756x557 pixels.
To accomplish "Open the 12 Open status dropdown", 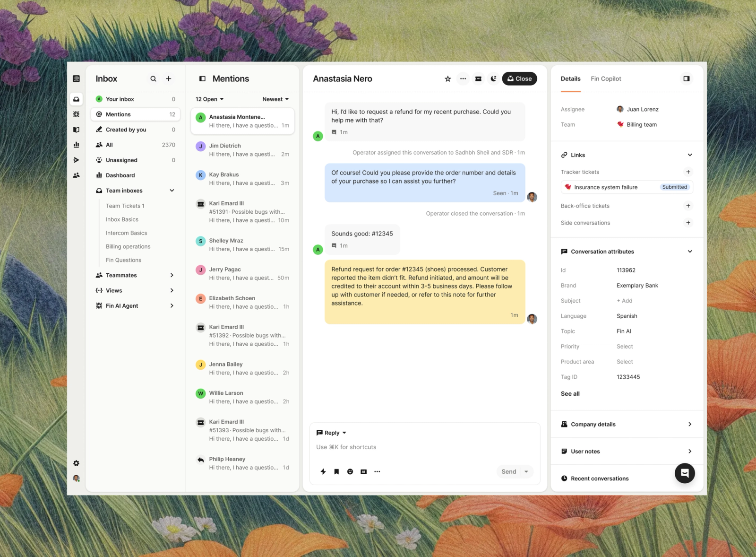I will click(209, 99).
